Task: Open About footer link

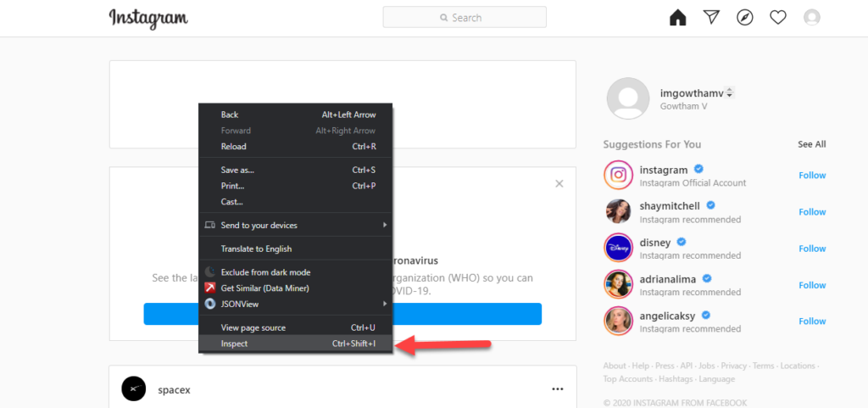Action: (x=615, y=366)
